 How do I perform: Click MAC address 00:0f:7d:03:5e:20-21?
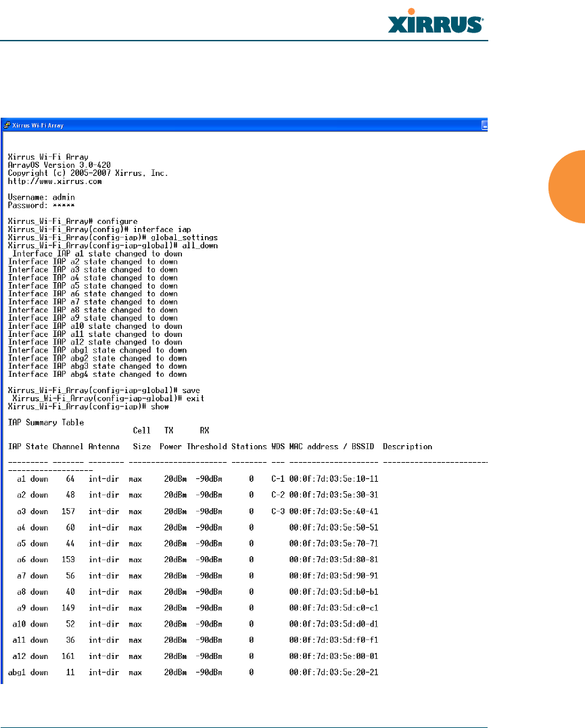(x=334, y=673)
